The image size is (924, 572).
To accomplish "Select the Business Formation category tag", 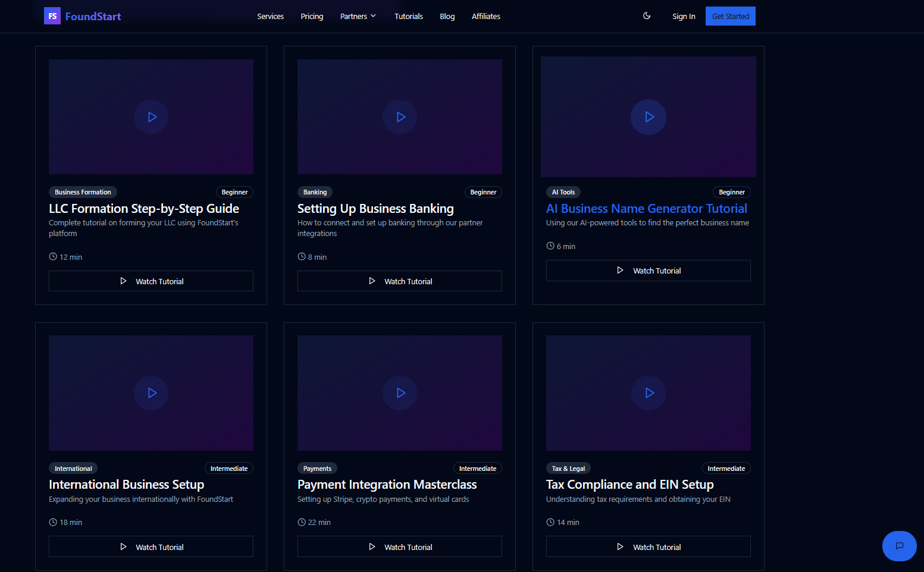I will [83, 192].
